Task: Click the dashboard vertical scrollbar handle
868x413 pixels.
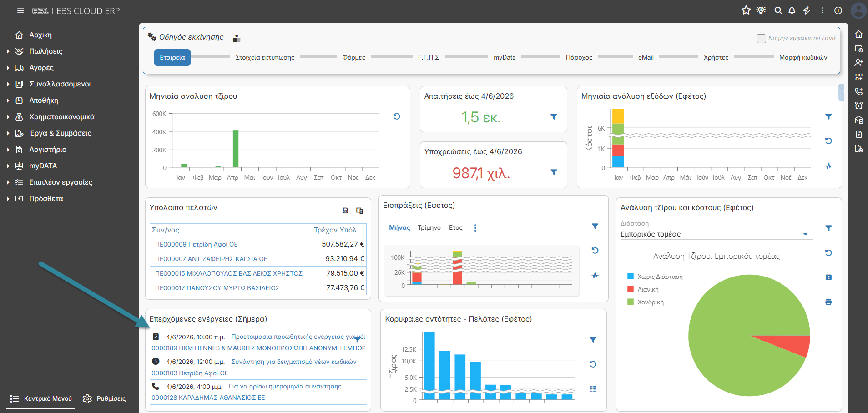Action: tap(841, 92)
